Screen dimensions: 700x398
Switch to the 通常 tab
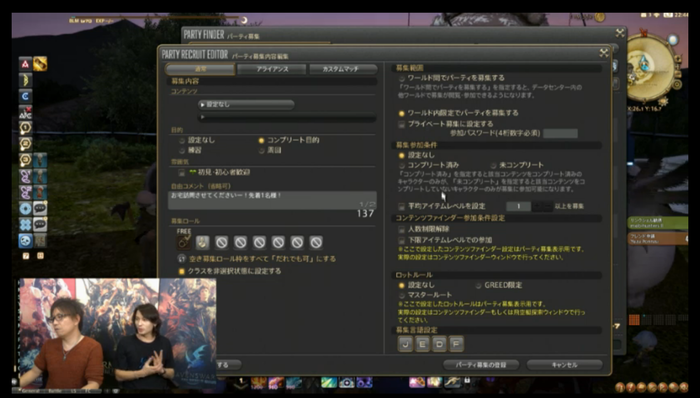click(x=200, y=69)
